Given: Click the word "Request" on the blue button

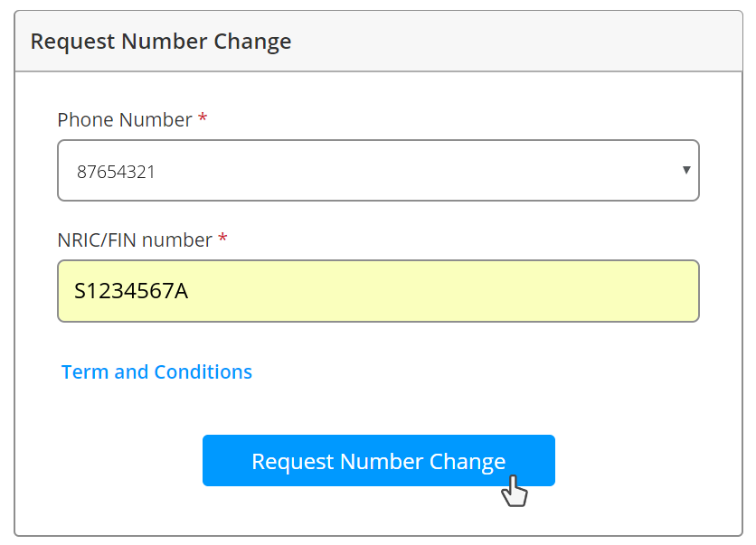Looking at the screenshot, I should coord(291,462).
